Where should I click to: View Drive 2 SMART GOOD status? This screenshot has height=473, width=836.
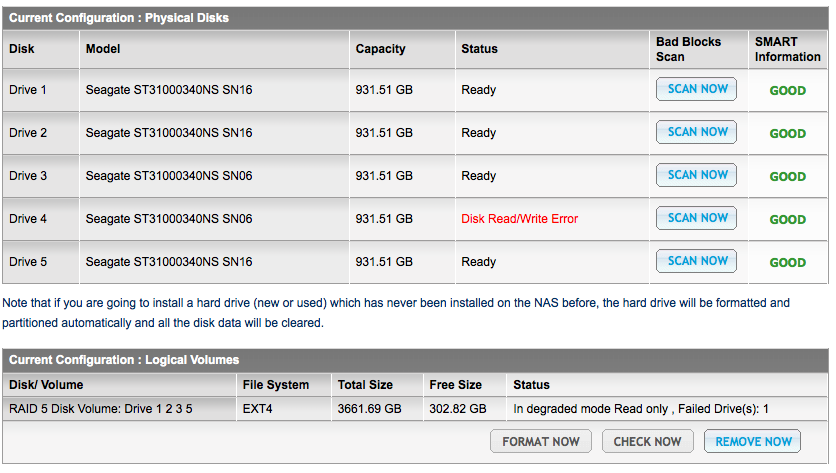[x=787, y=134]
